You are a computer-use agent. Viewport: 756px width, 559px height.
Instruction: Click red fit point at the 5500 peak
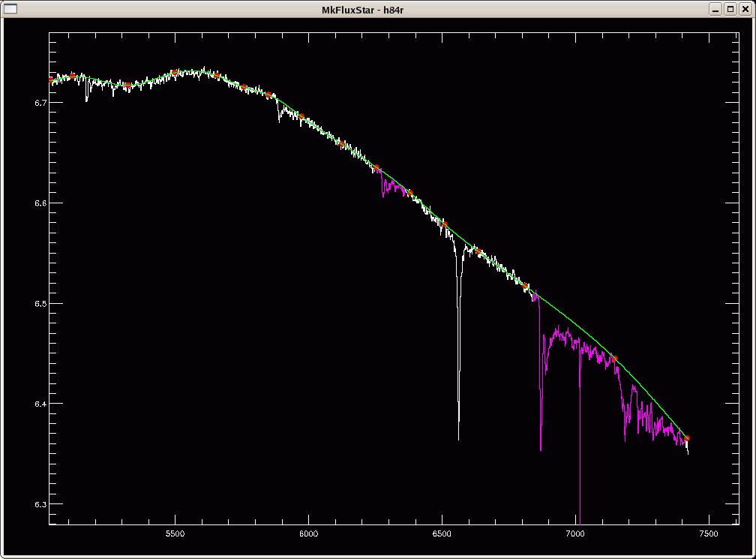174,73
